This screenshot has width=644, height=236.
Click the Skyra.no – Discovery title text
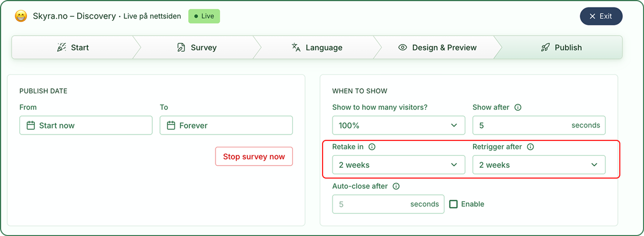coord(74,16)
